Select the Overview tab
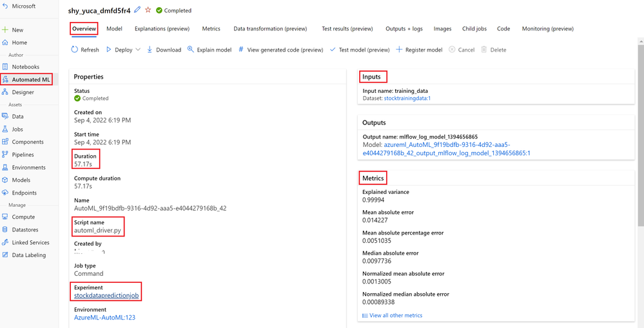644x328 pixels. [84, 29]
